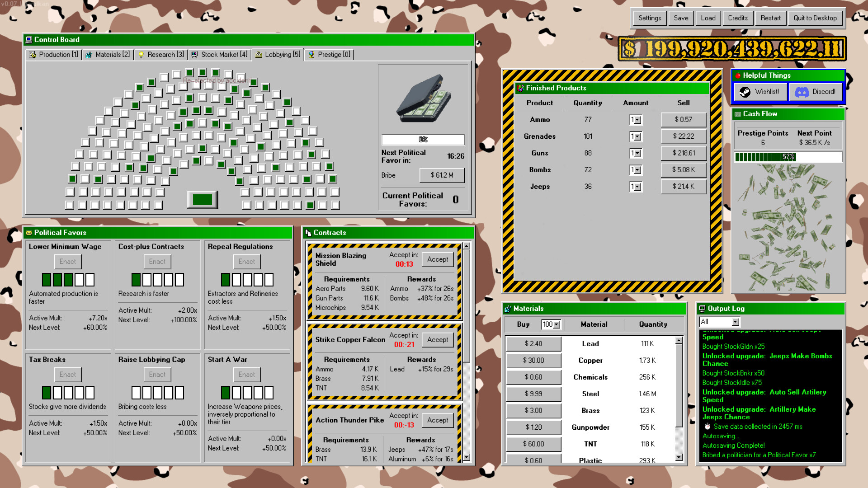Switch to the Production tab
Screen dimensions: 868x488
tap(53, 54)
